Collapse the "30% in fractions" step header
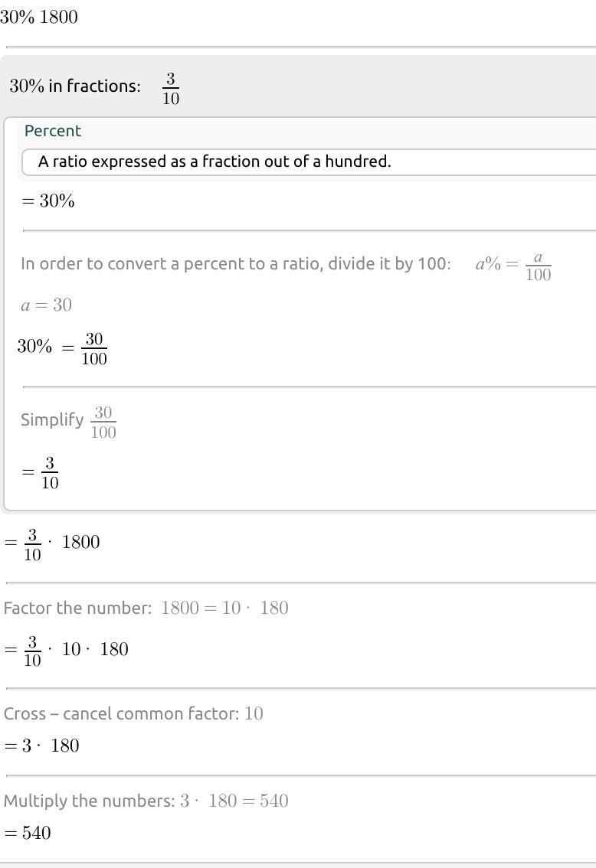Image resolution: width=596 pixels, height=868 pixels. coord(75,86)
